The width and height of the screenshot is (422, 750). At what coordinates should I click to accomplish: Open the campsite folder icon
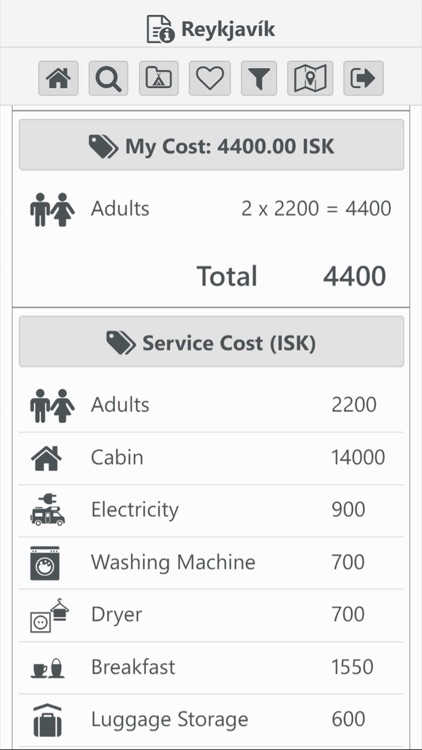(x=159, y=78)
